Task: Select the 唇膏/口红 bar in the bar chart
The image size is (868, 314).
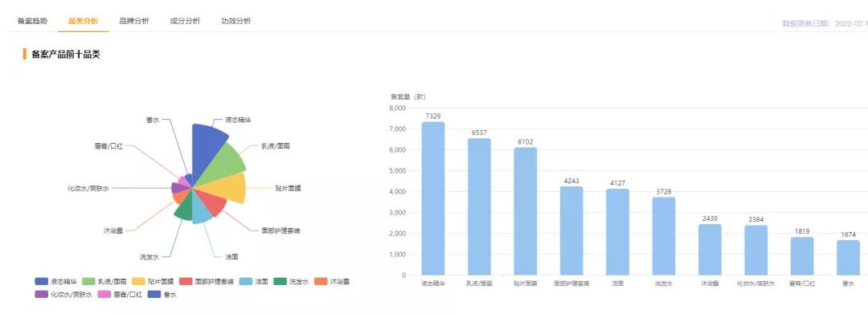Action: click(802, 256)
